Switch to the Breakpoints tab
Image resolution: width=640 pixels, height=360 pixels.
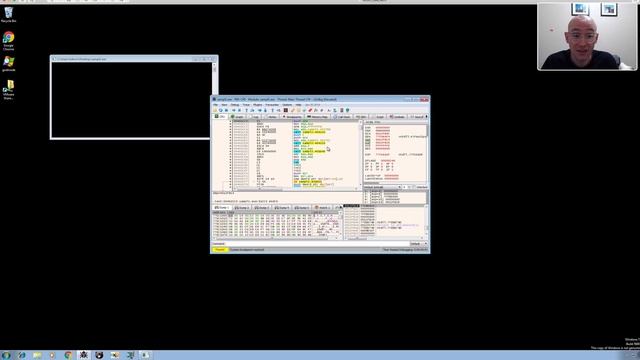292,117
